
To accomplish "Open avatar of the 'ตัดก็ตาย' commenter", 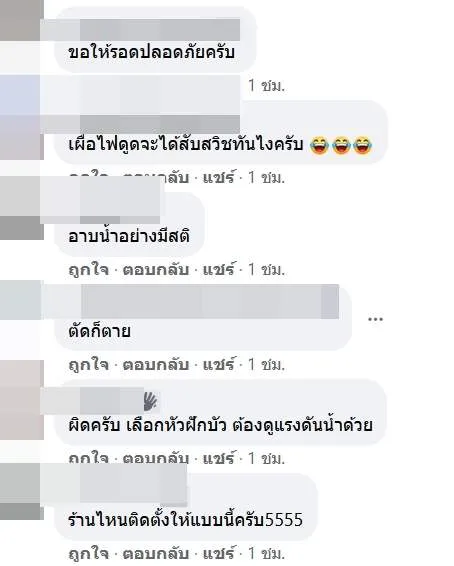I will [22, 300].
